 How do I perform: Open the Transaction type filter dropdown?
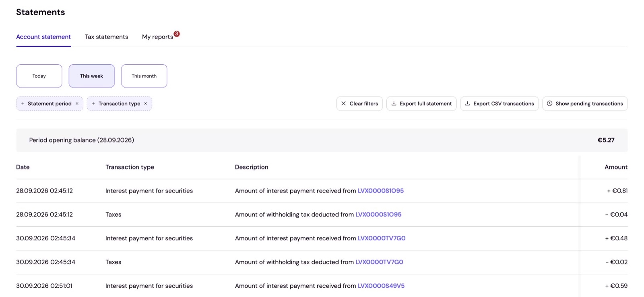point(119,104)
